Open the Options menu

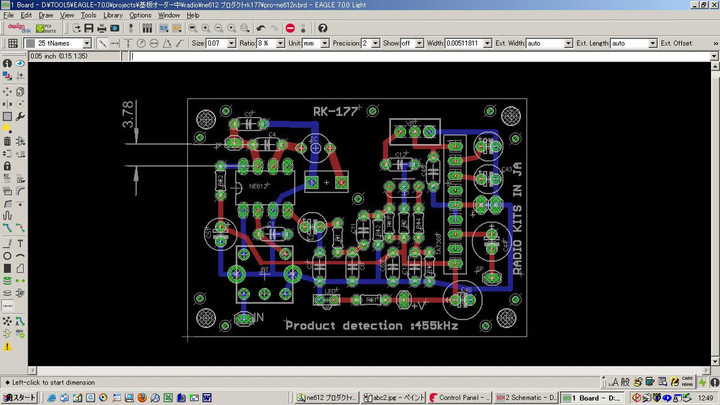141,16
